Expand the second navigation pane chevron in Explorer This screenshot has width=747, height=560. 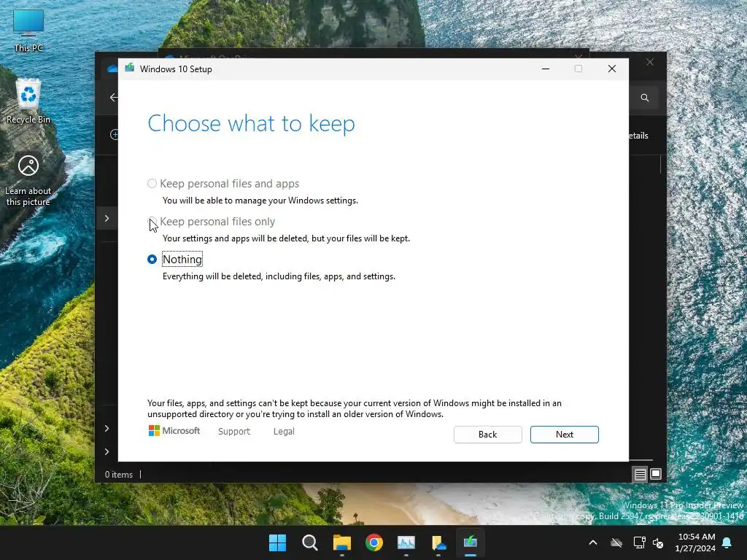(107, 429)
